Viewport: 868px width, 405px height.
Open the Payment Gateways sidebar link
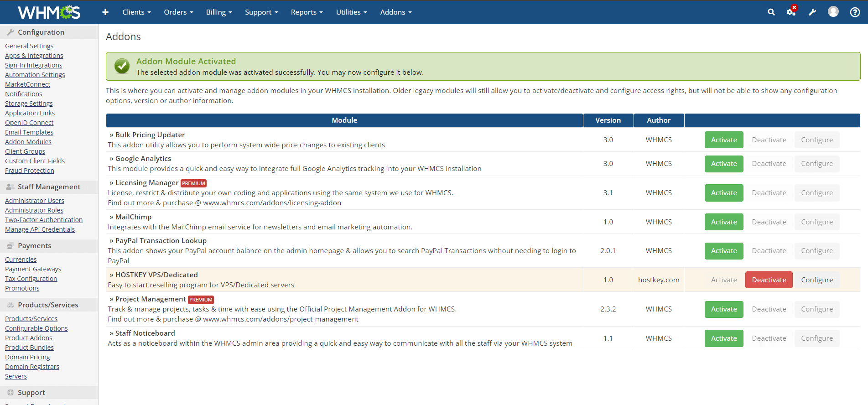(x=33, y=269)
